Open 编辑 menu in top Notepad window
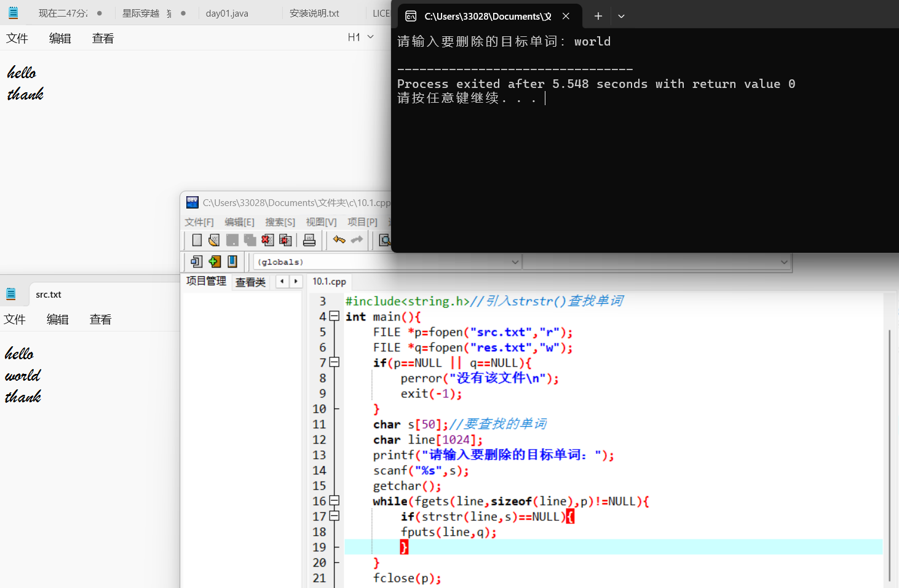 tap(60, 38)
